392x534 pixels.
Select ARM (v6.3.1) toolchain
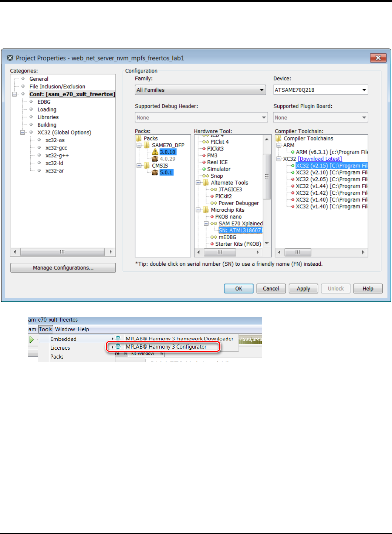click(332, 152)
